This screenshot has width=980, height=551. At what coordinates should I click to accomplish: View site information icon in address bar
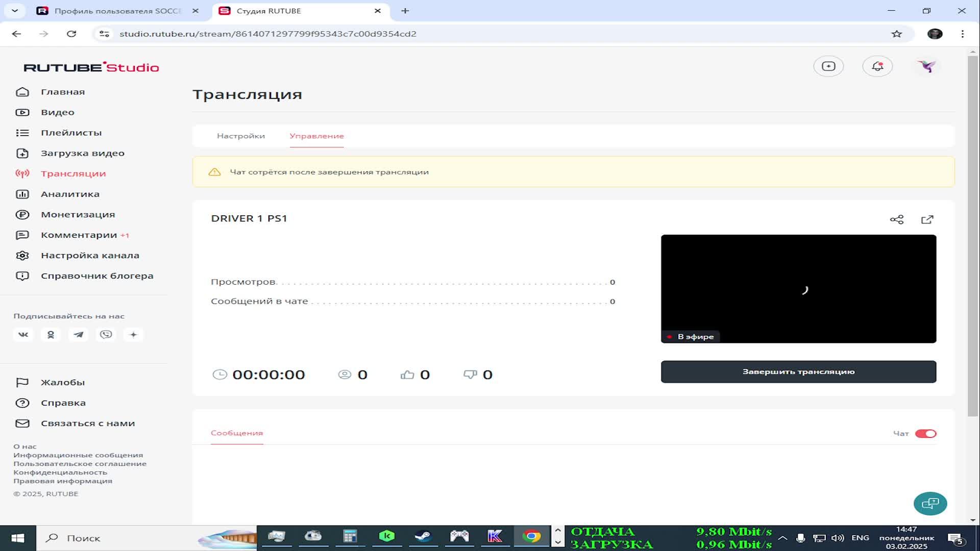(104, 34)
